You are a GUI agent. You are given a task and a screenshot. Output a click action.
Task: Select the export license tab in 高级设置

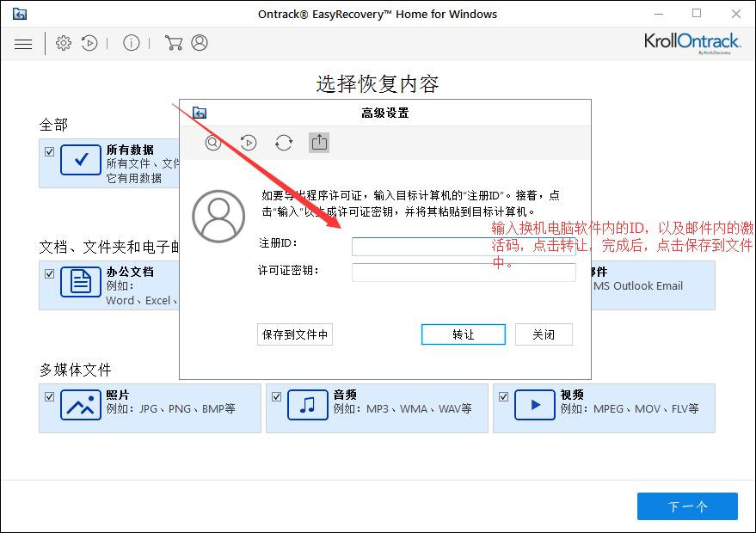pyautogui.click(x=319, y=143)
